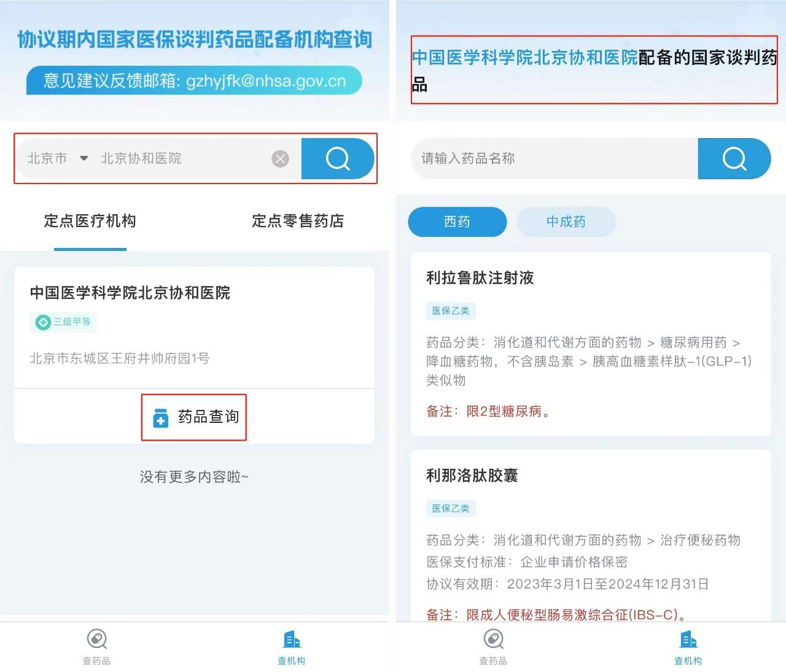Screen dimensions: 786x672
Task: Click the search magnifier button beside 北京协和医院
Action: [x=337, y=158]
